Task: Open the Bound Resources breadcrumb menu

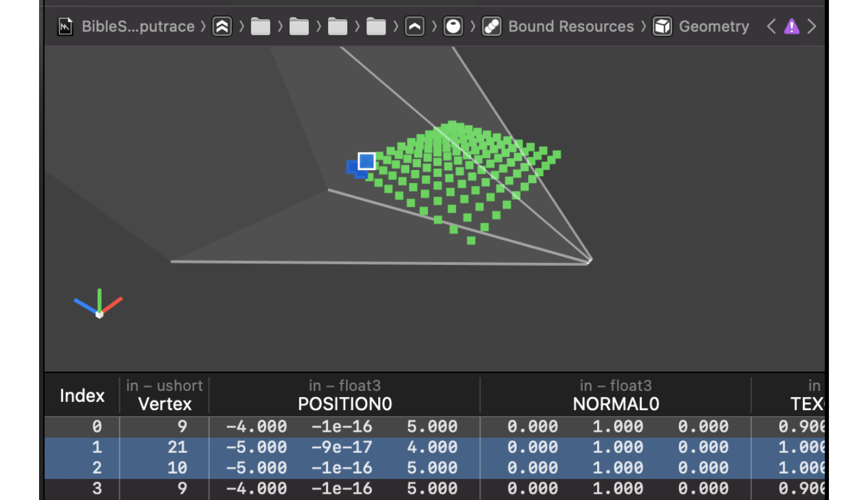Action: (x=570, y=26)
